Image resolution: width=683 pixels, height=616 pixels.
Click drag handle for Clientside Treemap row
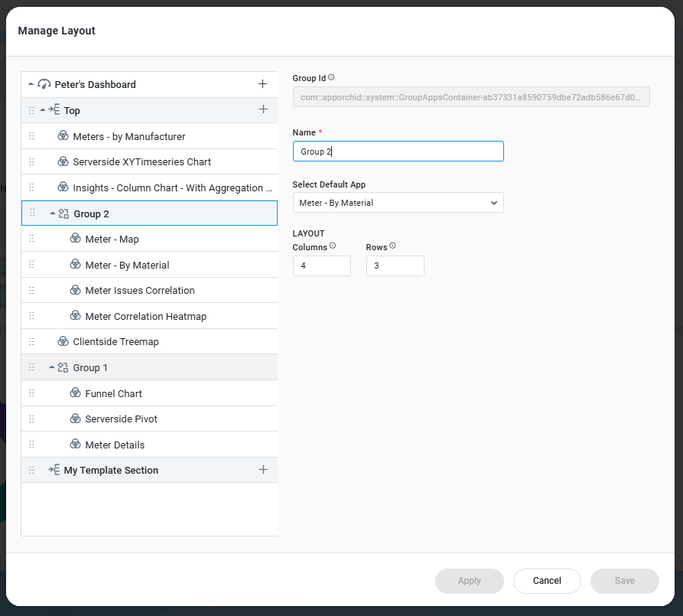coord(31,342)
